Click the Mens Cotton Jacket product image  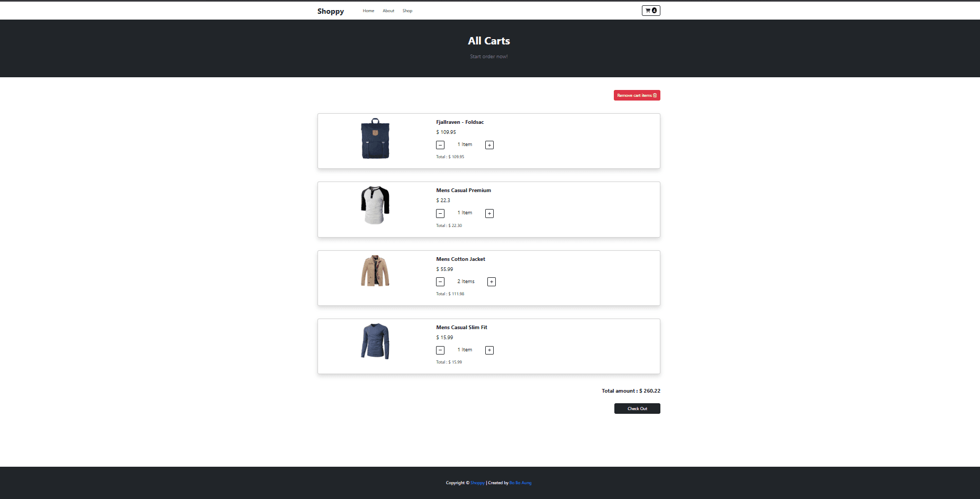pos(375,271)
